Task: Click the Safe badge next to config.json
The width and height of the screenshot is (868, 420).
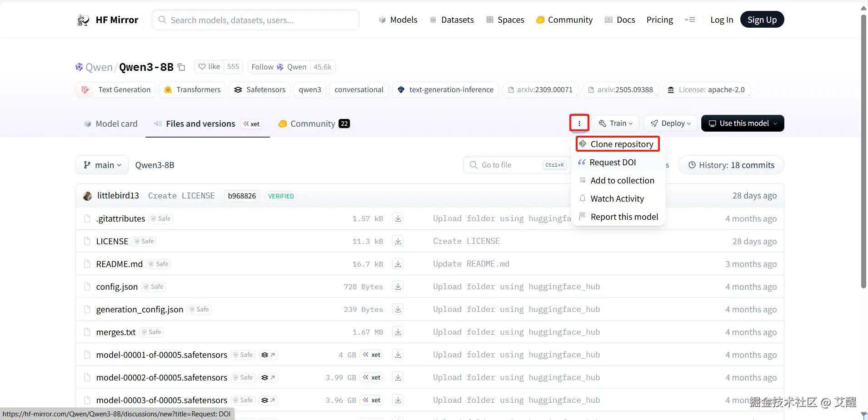Action: pos(154,287)
